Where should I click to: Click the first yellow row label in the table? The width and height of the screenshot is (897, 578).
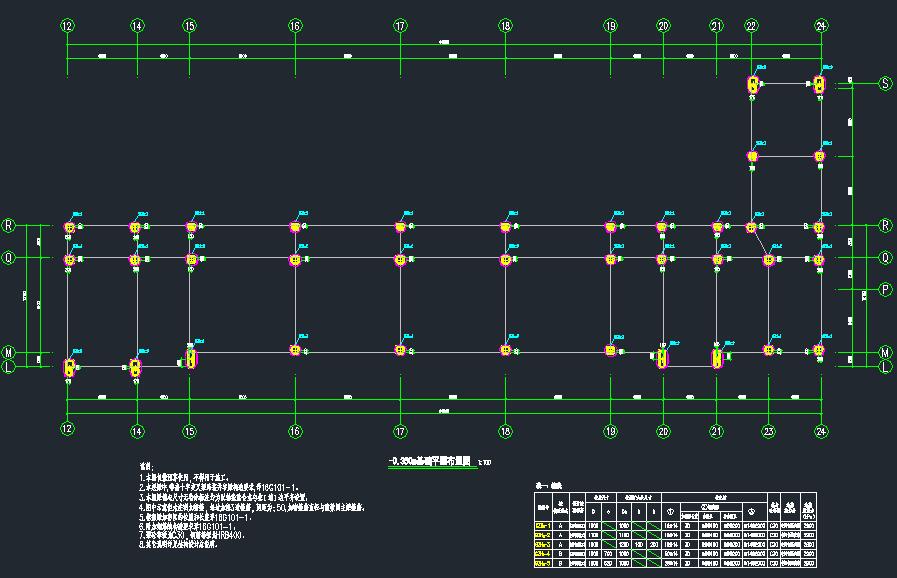point(542,524)
